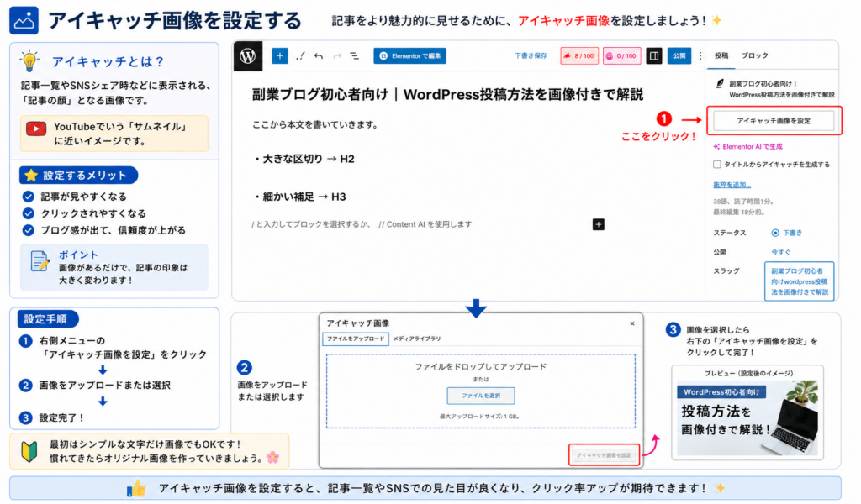Close the アイキャッチ画像 dialog
Image resolution: width=861 pixels, height=504 pixels.
(632, 323)
